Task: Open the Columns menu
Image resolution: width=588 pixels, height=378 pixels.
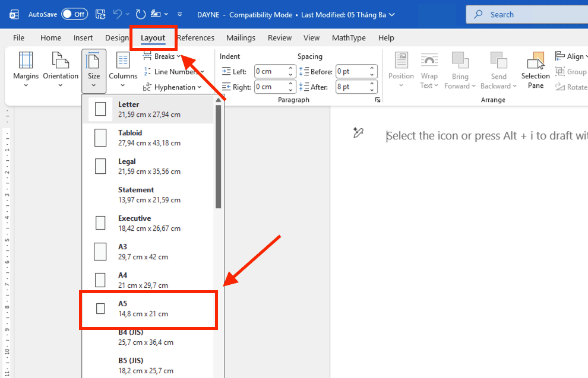Action: tap(123, 71)
